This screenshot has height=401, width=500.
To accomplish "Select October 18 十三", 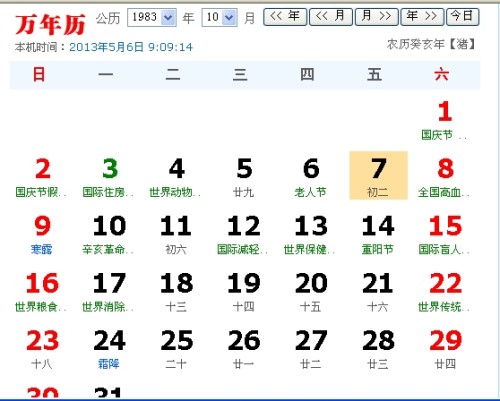I will 177,293.
